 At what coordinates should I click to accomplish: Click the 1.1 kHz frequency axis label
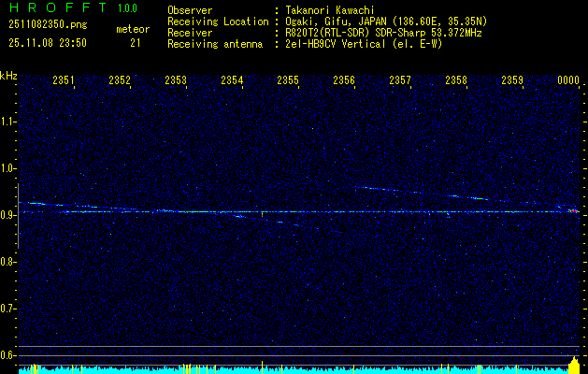pos(8,122)
